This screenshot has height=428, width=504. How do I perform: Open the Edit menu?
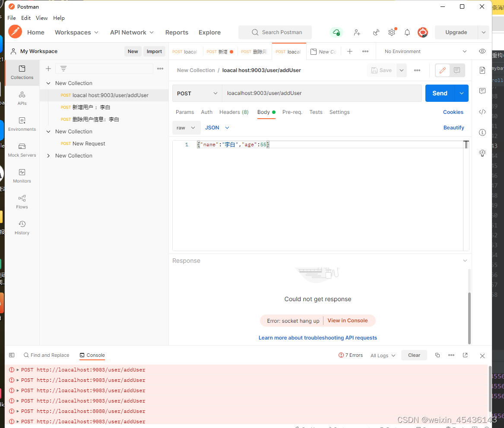coord(26,18)
